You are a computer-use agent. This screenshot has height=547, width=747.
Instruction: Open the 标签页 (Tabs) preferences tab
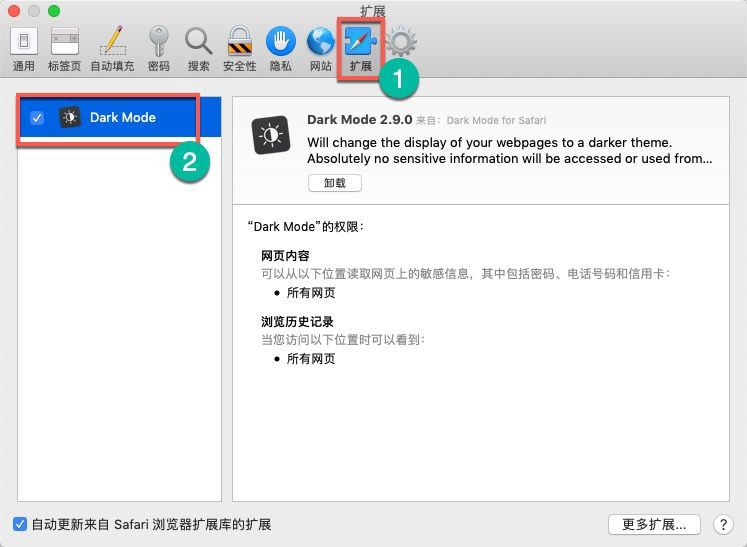click(x=64, y=49)
